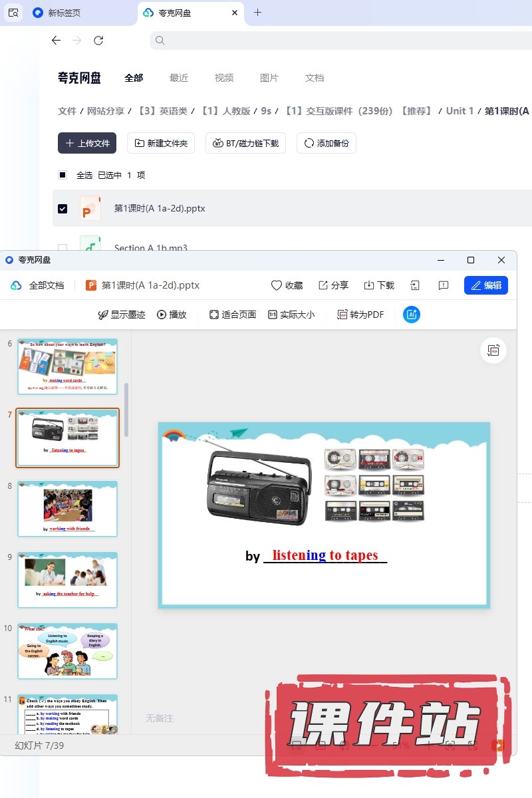
Task: Start slideshow with 播放 button
Action: coord(162,315)
